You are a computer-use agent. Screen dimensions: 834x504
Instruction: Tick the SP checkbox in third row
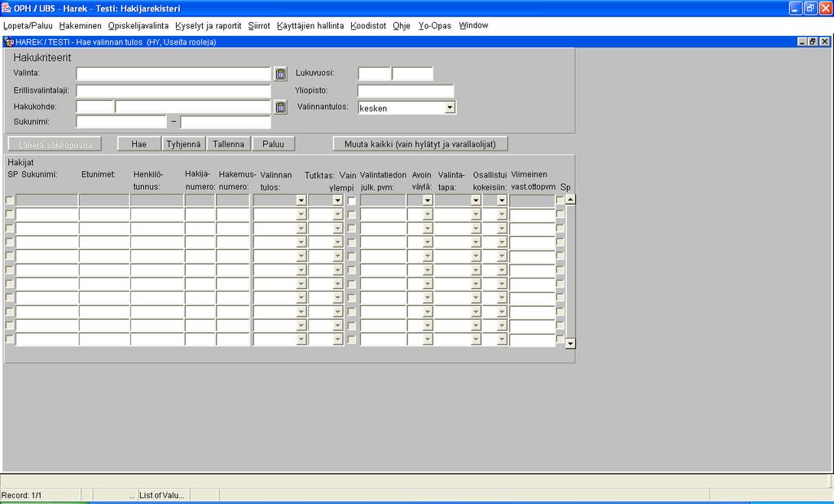click(10, 228)
